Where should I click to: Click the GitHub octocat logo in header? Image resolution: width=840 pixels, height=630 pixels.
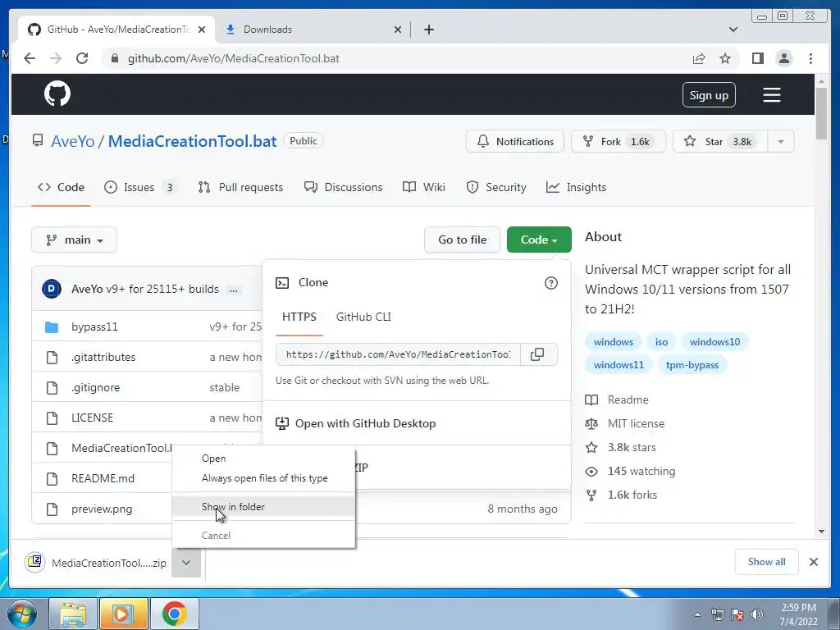pos(57,94)
